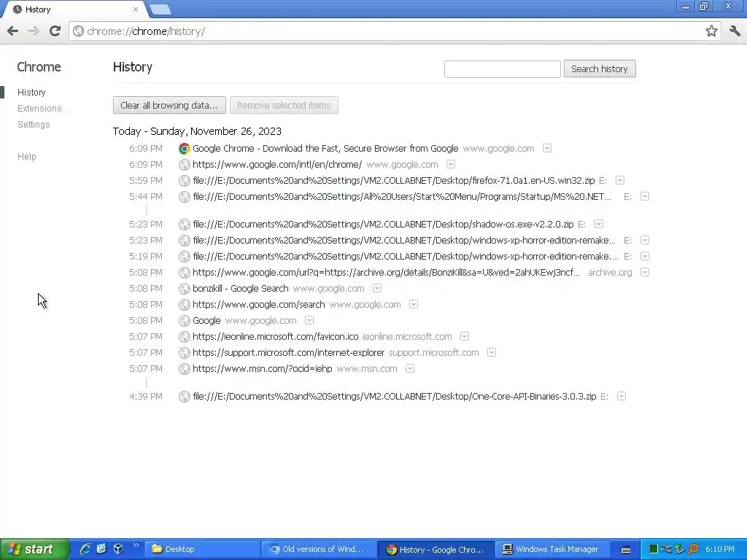Open Extensions in the Chrome sidebar
This screenshot has height=560, width=747.
pyautogui.click(x=39, y=109)
